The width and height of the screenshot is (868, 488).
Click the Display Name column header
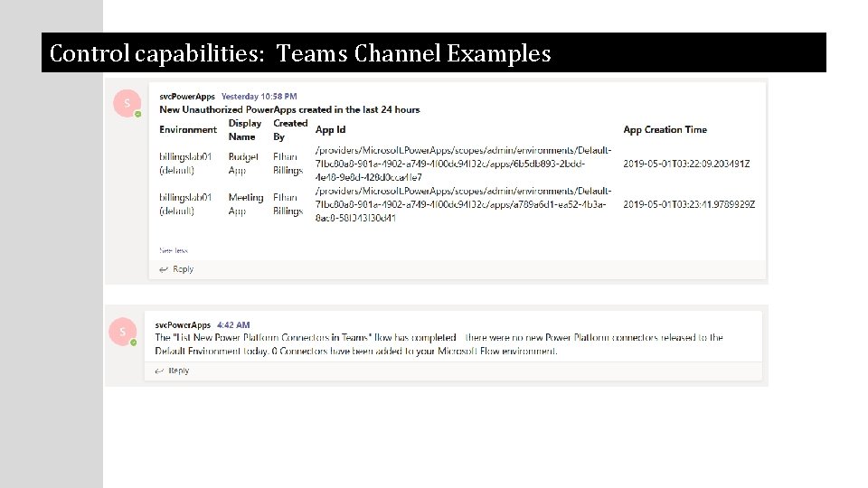[245, 130]
